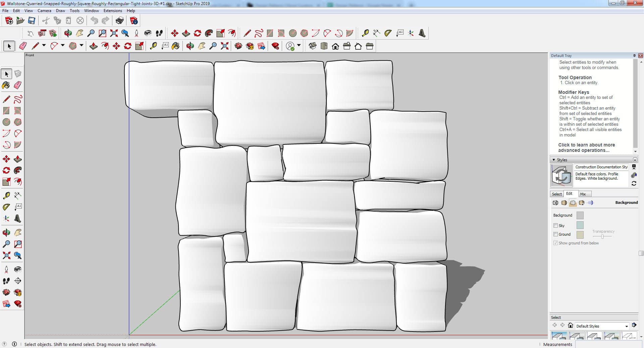Click the Background color swatch

pyautogui.click(x=580, y=215)
